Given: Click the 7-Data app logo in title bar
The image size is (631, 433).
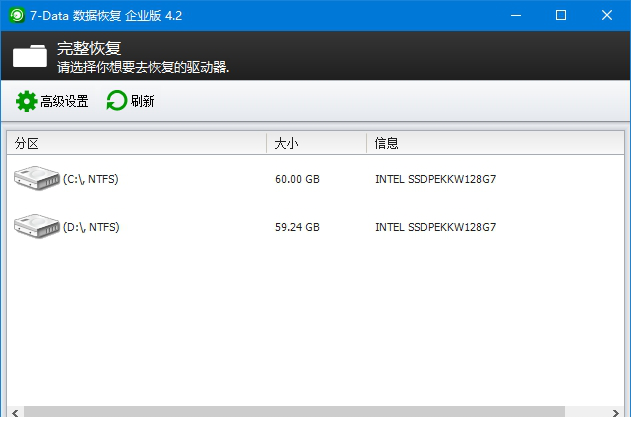Looking at the screenshot, I should 17,16.
